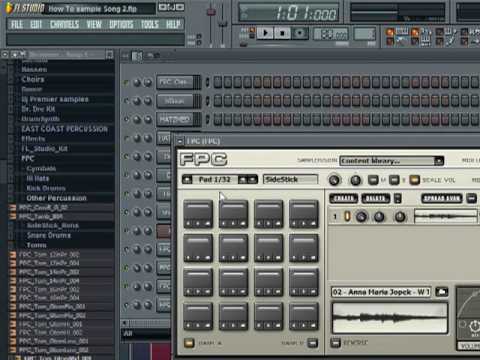Screen dimensions: 480x360
Task: Open the FL_Studio_Kit folder
Action: (x=44, y=149)
